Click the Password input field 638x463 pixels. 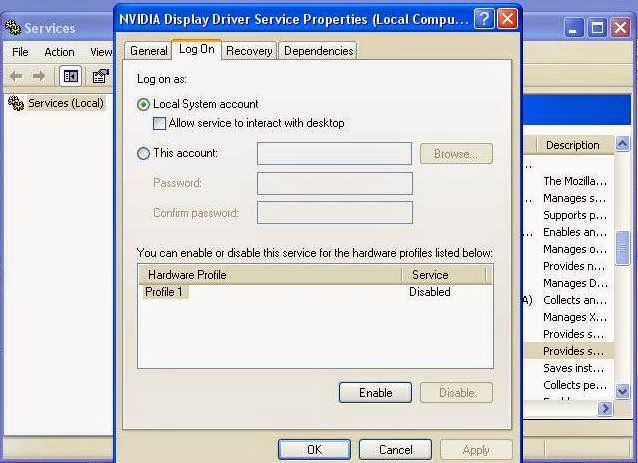(x=334, y=183)
